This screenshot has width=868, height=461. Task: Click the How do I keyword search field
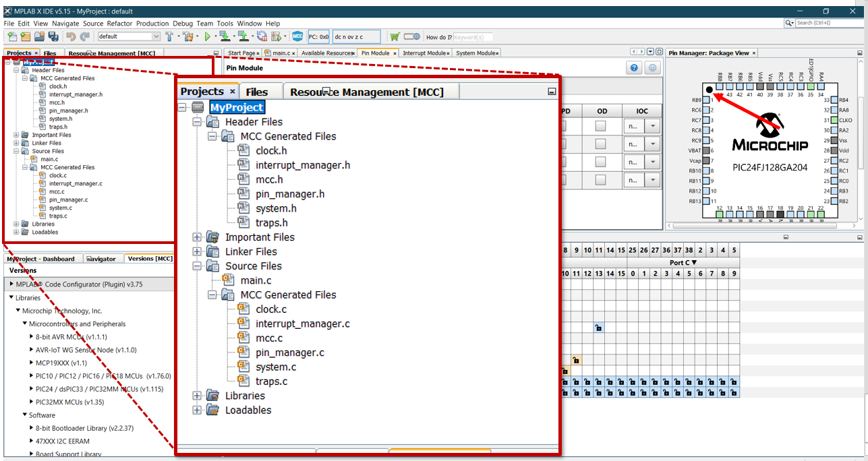tap(472, 37)
